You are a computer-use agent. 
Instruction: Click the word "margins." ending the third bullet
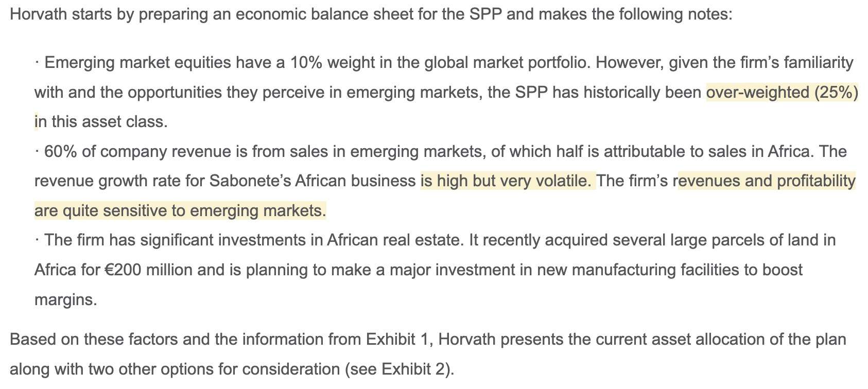tap(65, 299)
